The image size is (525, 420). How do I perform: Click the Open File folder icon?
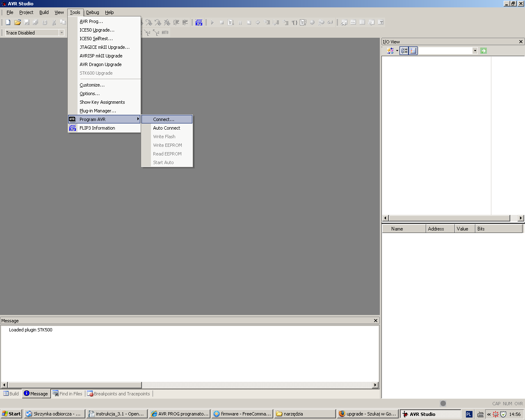click(18, 23)
